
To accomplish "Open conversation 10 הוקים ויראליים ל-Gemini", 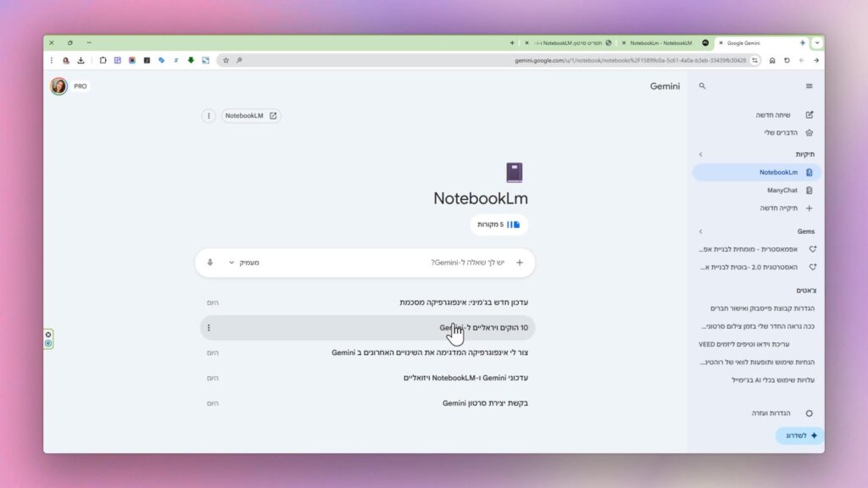I will (x=367, y=328).
